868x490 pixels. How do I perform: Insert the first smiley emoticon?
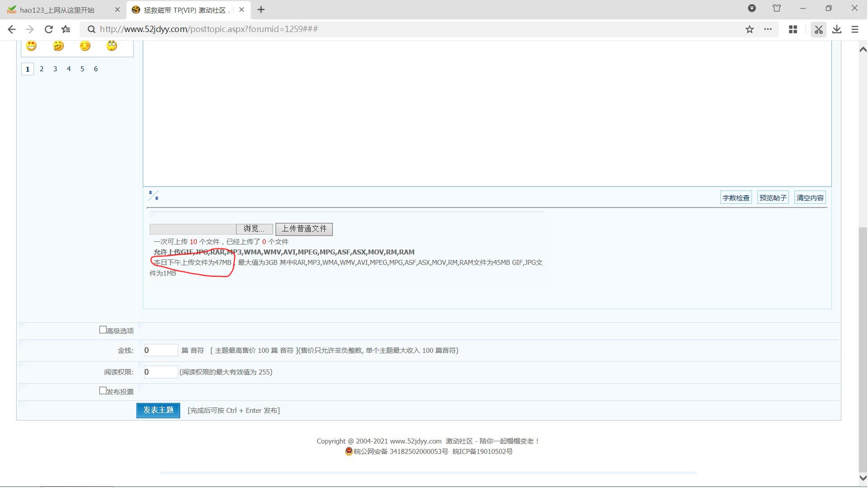[x=31, y=46]
